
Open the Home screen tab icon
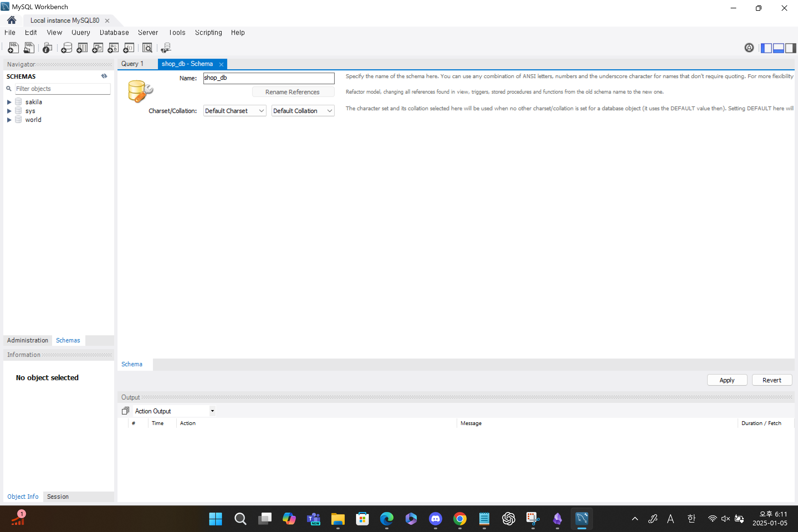(x=12, y=20)
